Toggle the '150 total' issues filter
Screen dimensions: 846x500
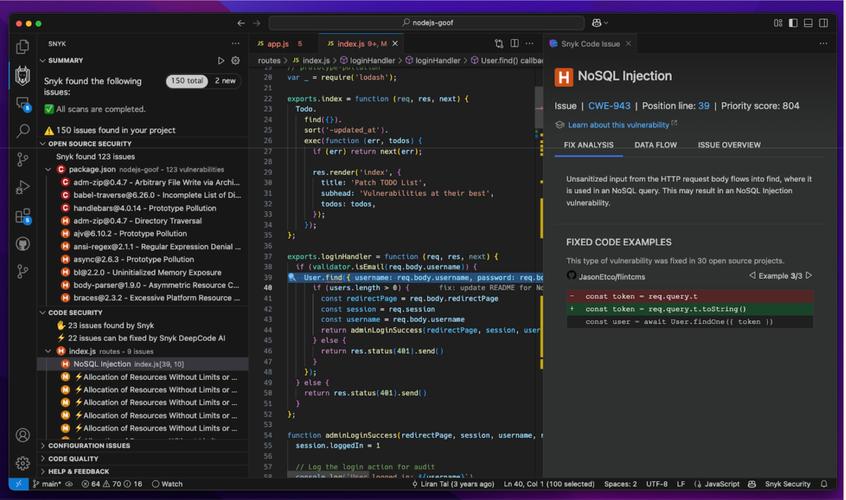pos(187,81)
